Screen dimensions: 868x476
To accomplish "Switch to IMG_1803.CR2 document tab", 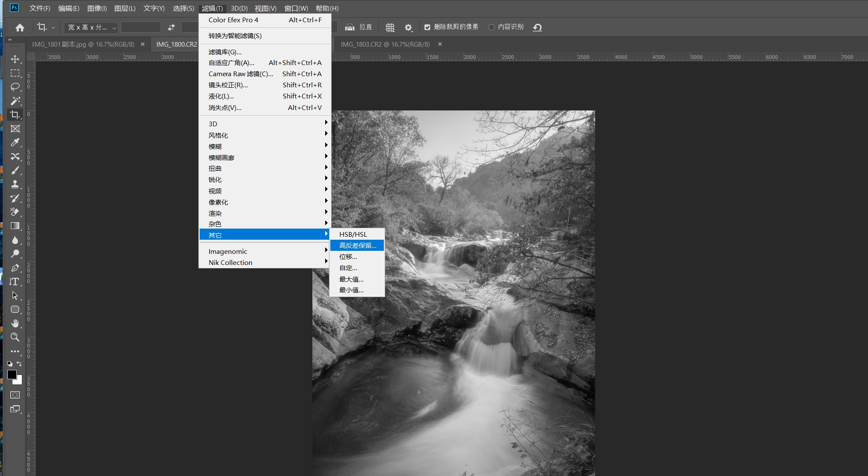I will [385, 45].
